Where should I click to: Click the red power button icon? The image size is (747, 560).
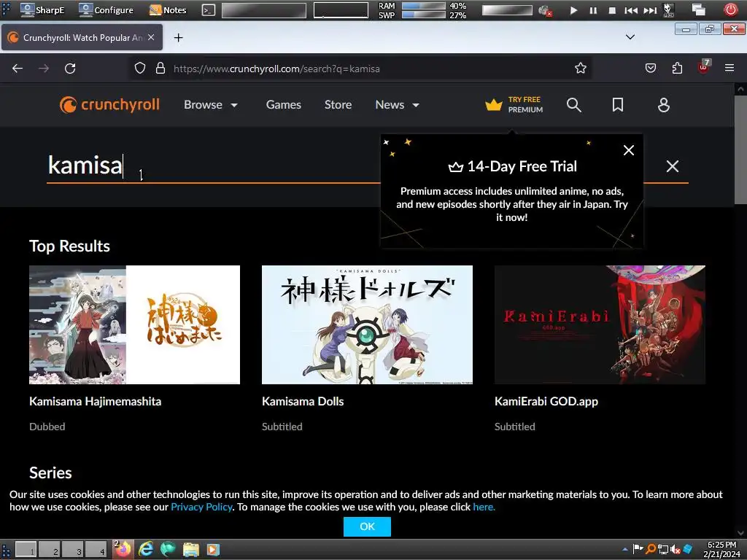pos(730,9)
